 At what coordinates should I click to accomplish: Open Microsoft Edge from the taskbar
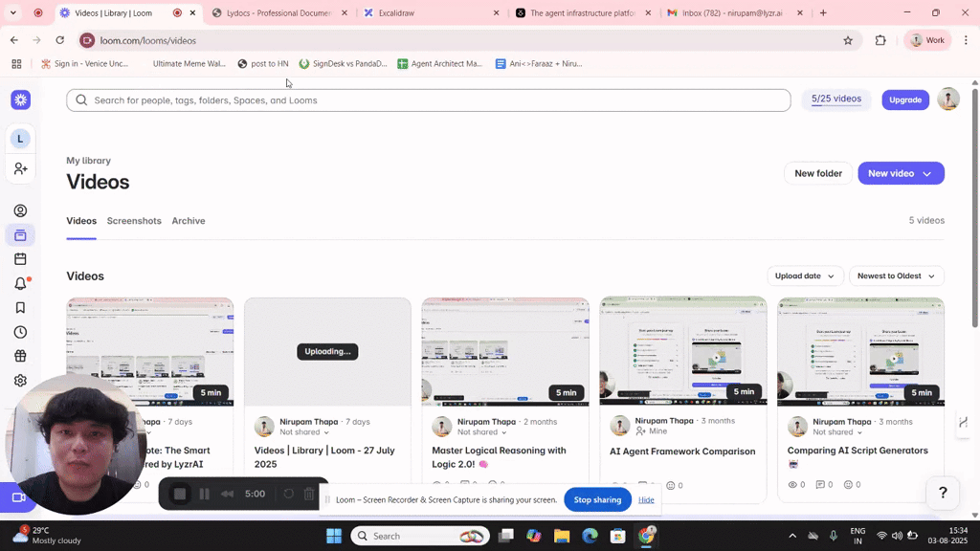click(x=590, y=536)
